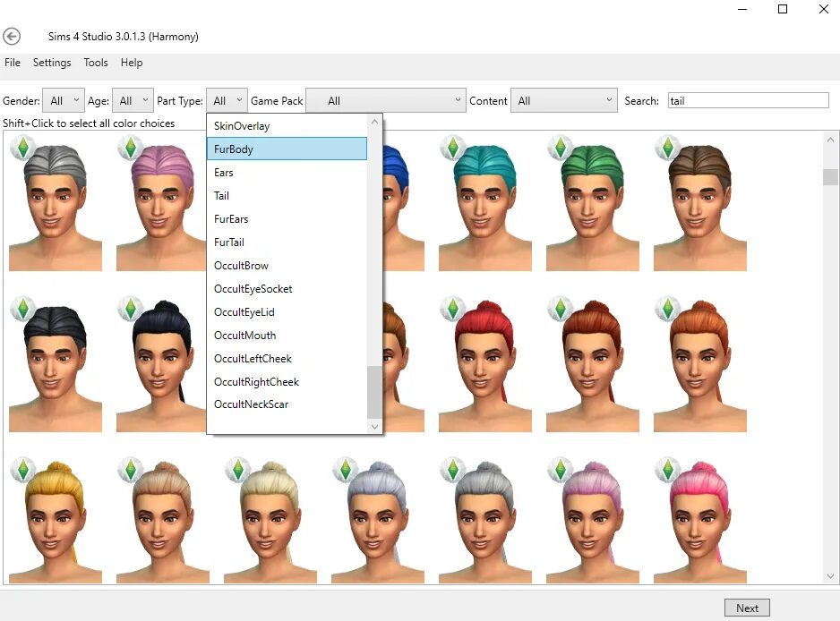Select the brown male hair thumbnail
840x621 pixels.
(x=699, y=203)
